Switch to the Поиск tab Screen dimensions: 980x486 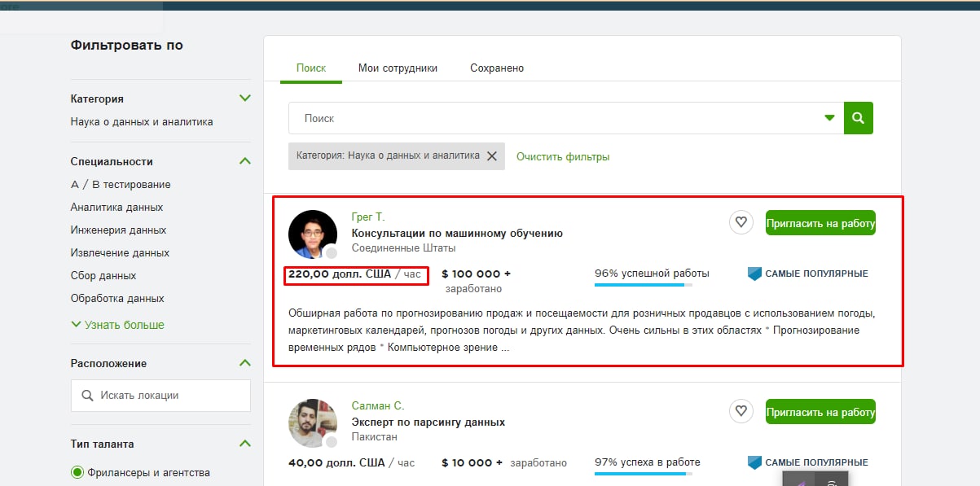[x=311, y=68]
